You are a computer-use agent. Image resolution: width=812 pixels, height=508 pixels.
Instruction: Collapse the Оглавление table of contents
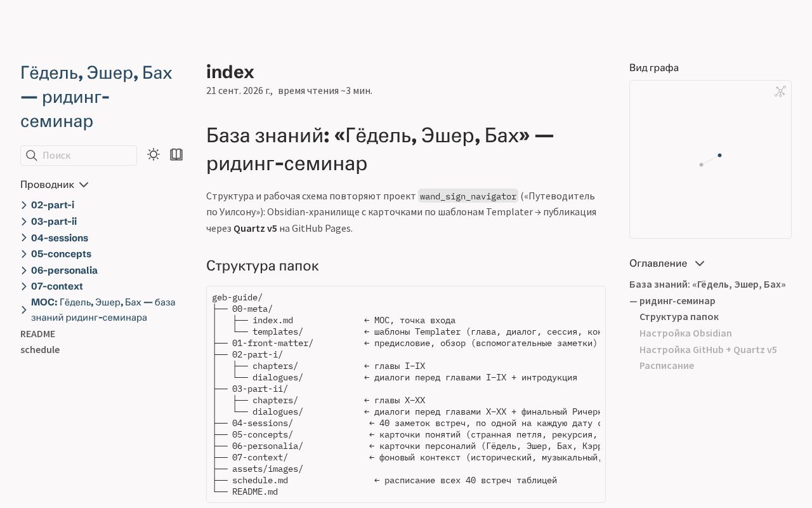[x=667, y=263]
